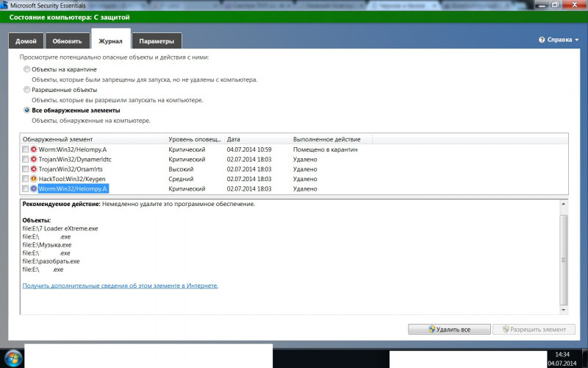
Task: Sort by Обнаруженный элемент column header
Action: pos(93,139)
